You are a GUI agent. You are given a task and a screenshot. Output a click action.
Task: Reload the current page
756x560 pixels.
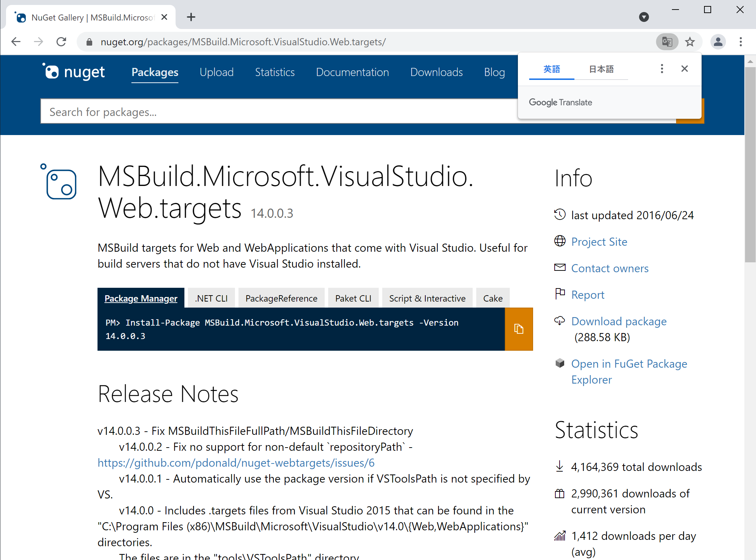click(61, 42)
